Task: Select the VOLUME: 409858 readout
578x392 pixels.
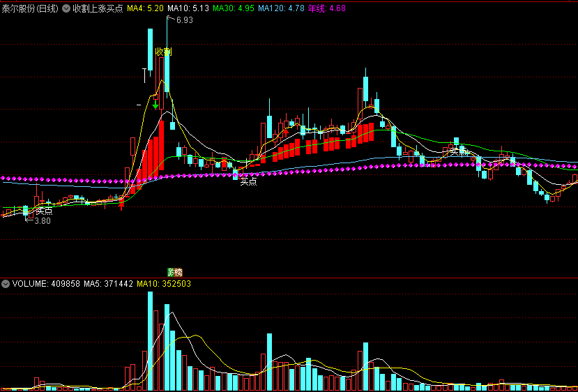Action: [x=46, y=284]
